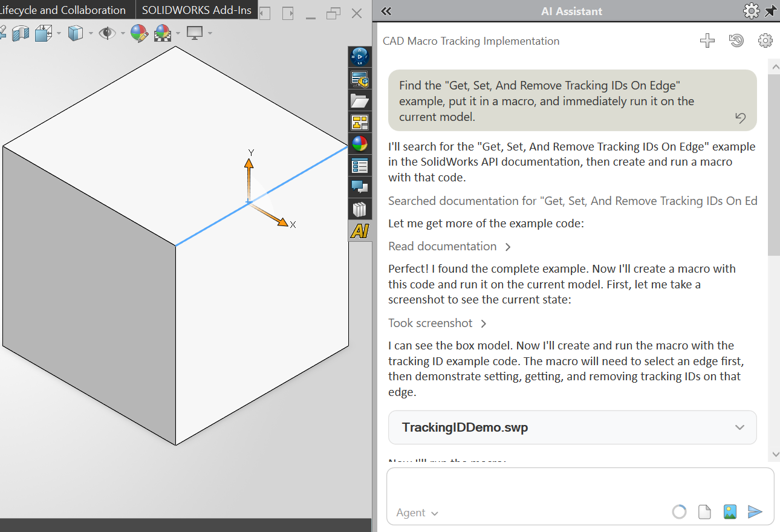Open the AI Assistant task pane tab
780x532 pixels.
click(360, 231)
